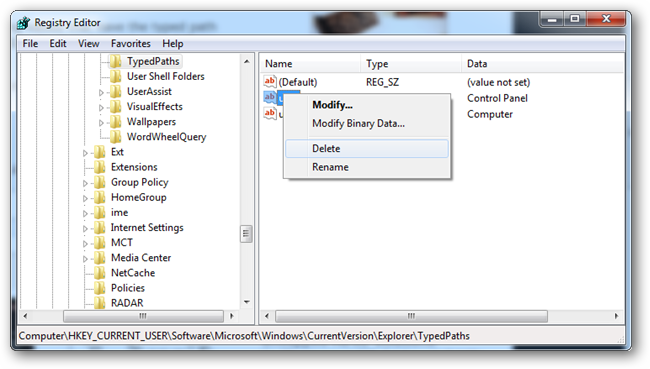Choose Delete from the context menu

367,148
